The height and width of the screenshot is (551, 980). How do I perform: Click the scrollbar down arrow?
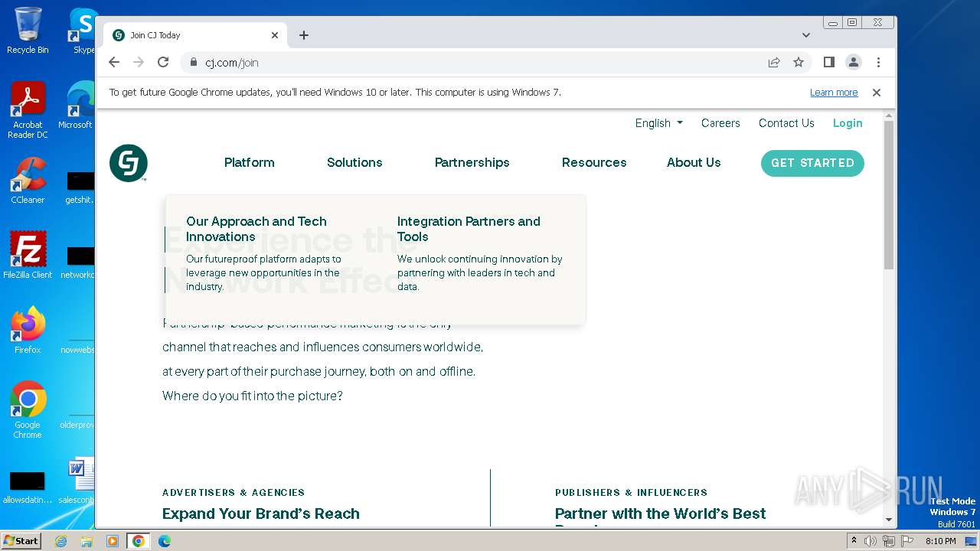coord(889,520)
